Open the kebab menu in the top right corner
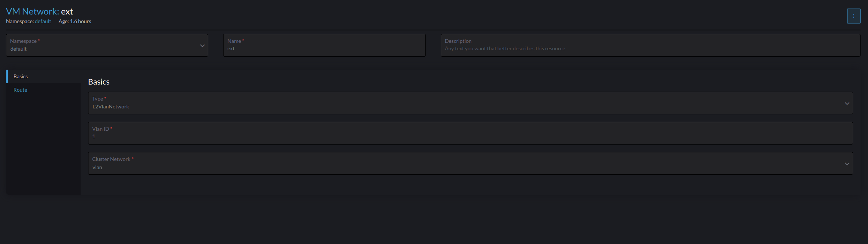 [854, 16]
